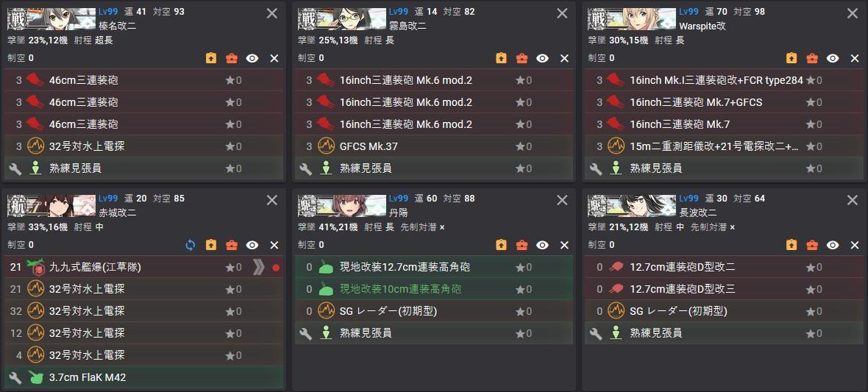Click the radar icon next to GFCS Mk.37
The height and width of the screenshot is (392, 868).
click(326, 146)
